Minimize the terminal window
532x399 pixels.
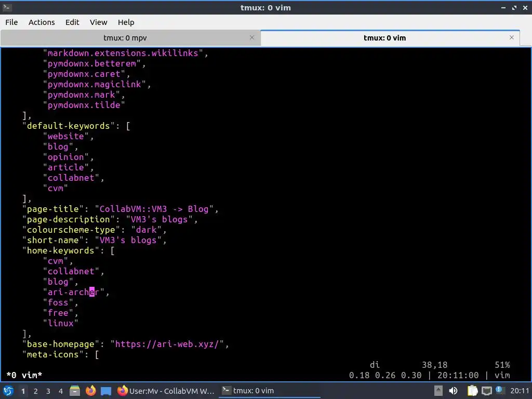503,7
